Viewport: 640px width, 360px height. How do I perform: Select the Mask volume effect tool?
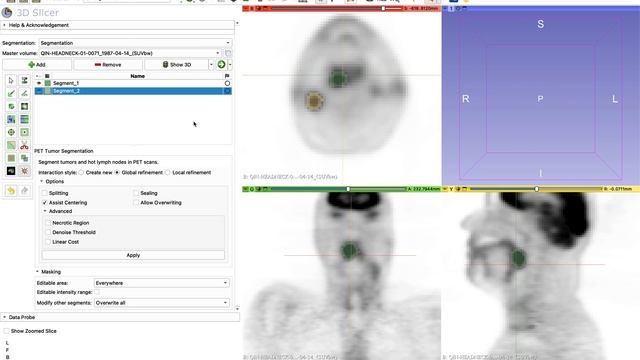coord(11,171)
